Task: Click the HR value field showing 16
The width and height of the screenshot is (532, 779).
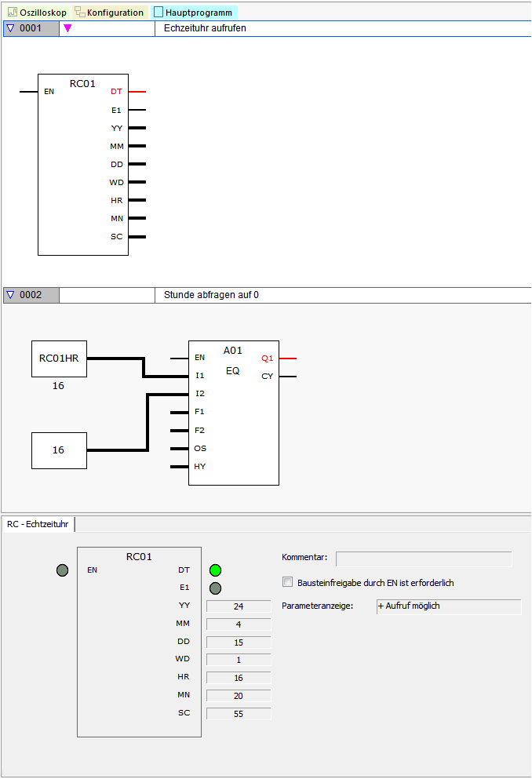Action: [x=239, y=678]
